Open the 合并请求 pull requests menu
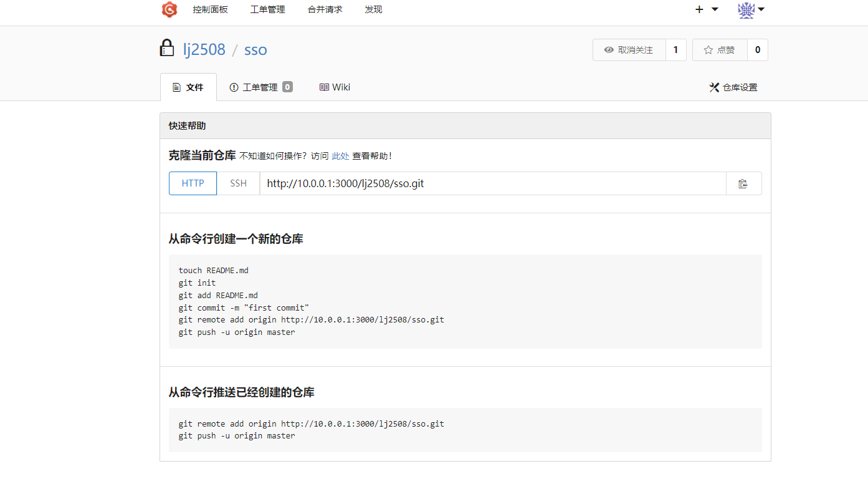 (x=325, y=9)
